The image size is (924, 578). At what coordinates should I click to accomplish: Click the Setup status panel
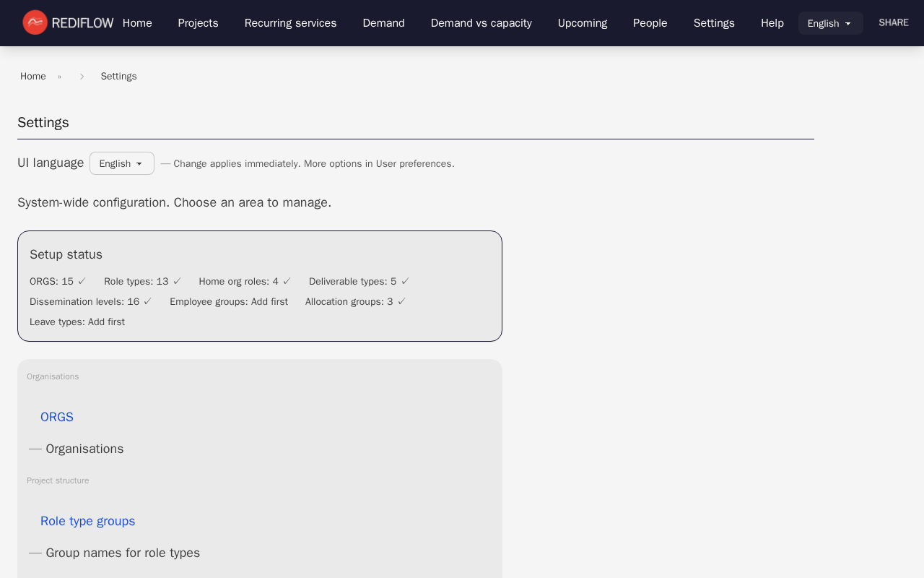(259, 285)
